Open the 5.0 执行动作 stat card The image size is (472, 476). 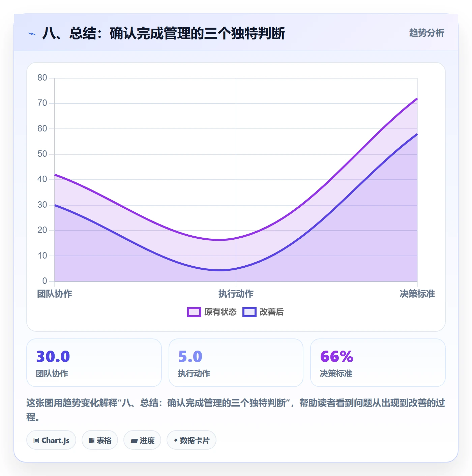(236, 363)
